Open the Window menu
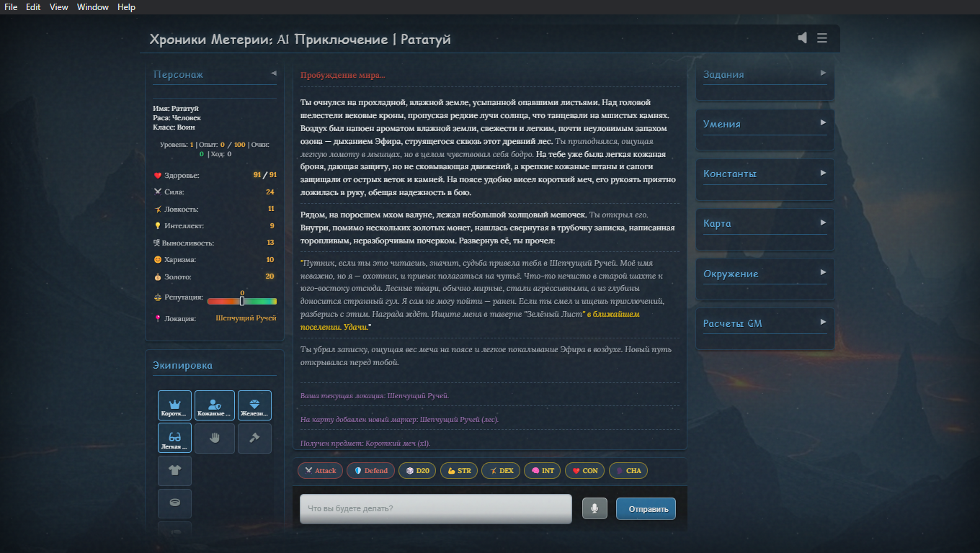This screenshot has width=980, height=553. [92, 7]
